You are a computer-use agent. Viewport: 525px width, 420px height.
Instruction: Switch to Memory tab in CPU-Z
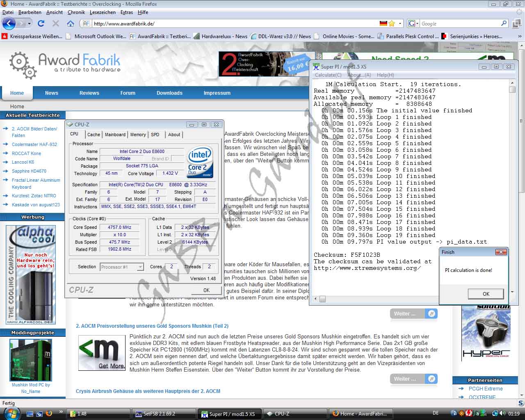[x=138, y=135]
